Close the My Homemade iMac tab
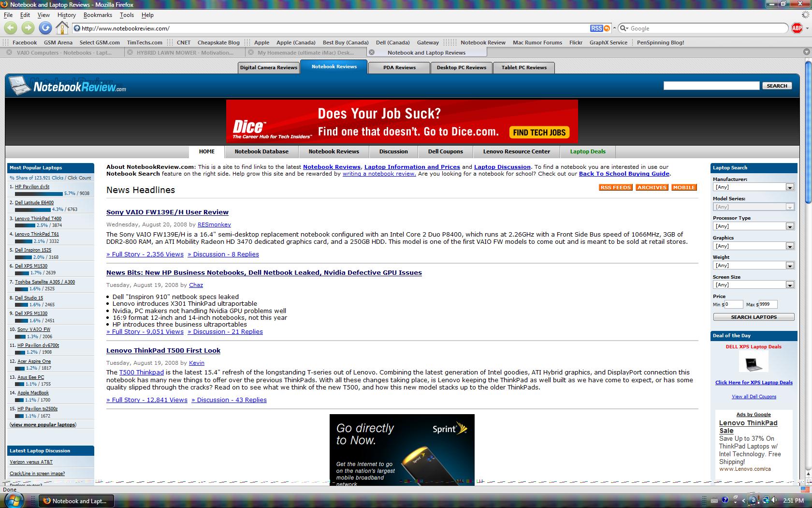The width and height of the screenshot is (812, 508). pos(250,52)
